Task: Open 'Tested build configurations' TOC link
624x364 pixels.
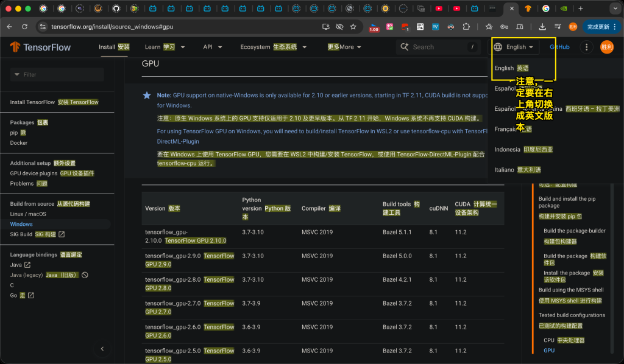Action: 572,315
